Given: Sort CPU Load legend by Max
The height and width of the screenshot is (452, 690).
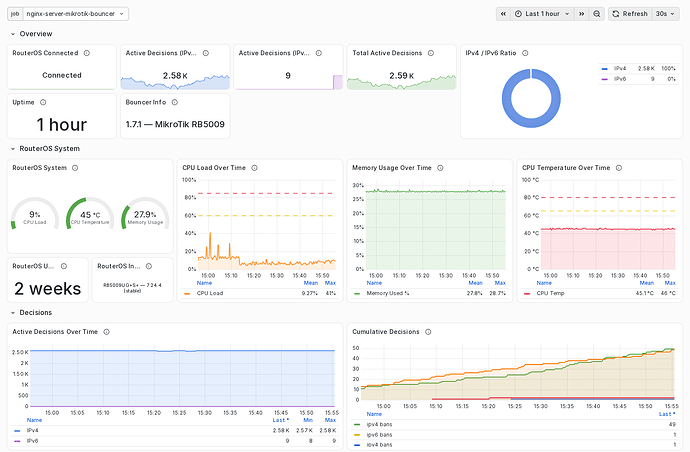Looking at the screenshot, I should point(330,283).
